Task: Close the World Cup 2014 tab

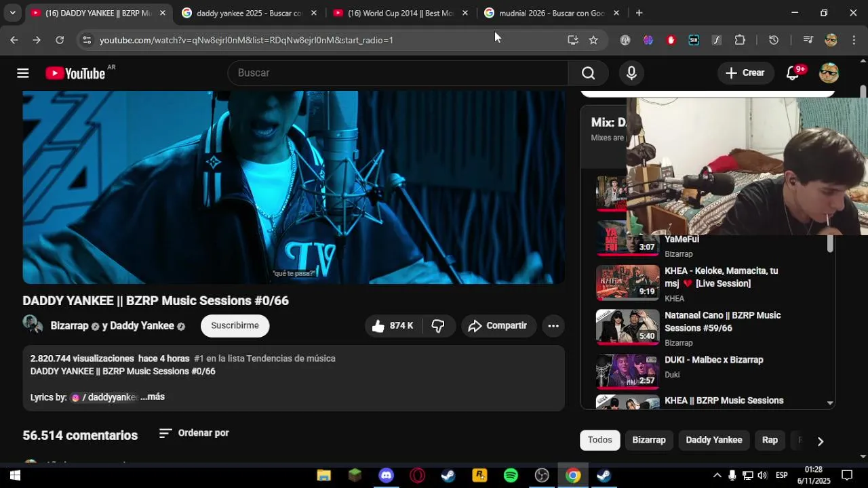Action: [x=465, y=13]
